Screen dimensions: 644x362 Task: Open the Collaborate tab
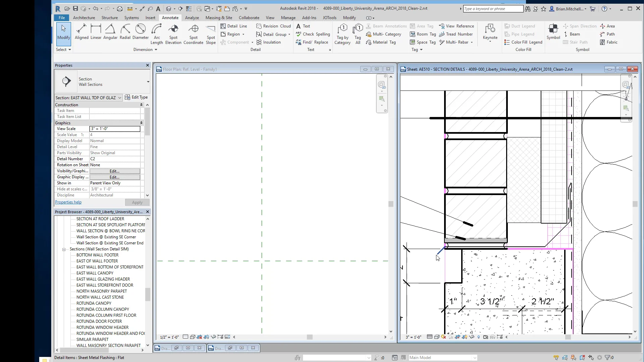coord(249,18)
